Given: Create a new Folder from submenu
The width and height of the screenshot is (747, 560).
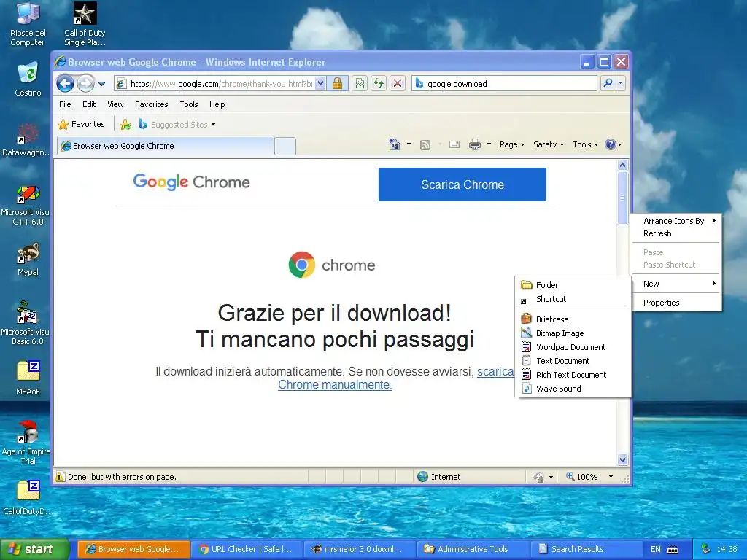Looking at the screenshot, I should tap(573, 285).
